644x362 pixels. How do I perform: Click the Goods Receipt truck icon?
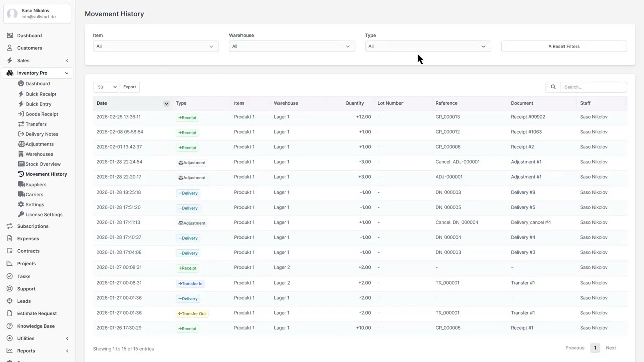pos(21,114)
